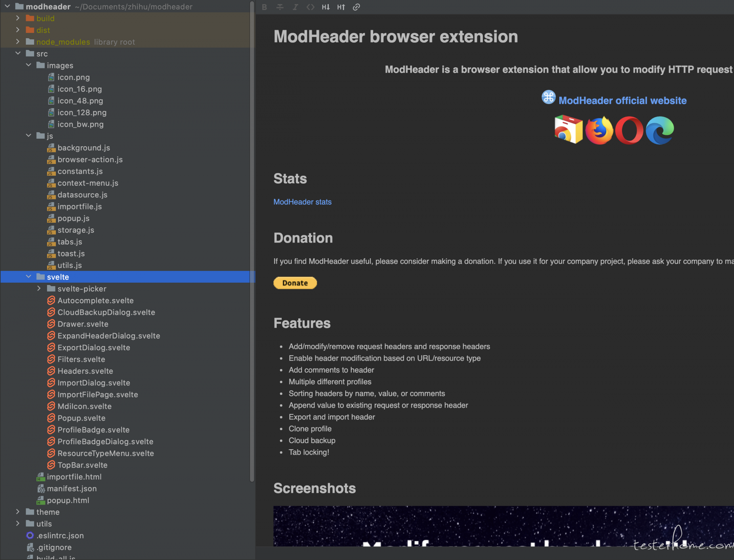Screen dimensions: 734x560
Task: Expand the utils folder
Action: [18, 524]
